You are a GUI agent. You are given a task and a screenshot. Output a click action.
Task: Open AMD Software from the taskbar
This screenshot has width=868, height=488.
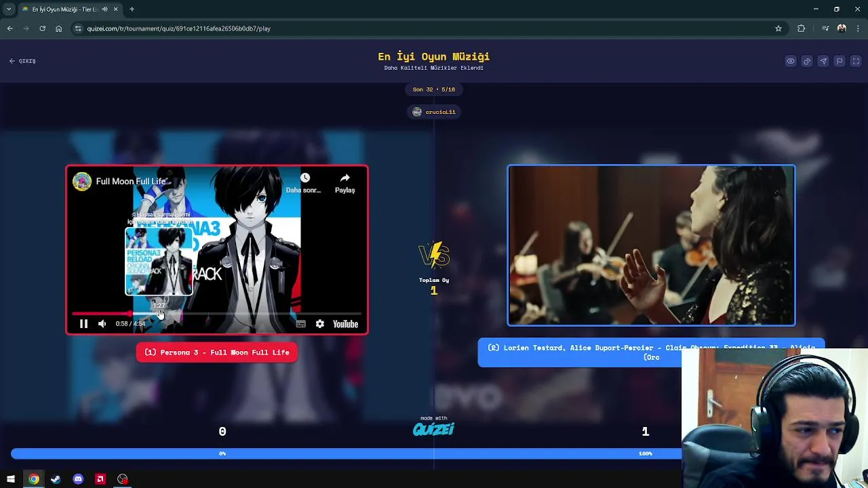click(100, 479)
